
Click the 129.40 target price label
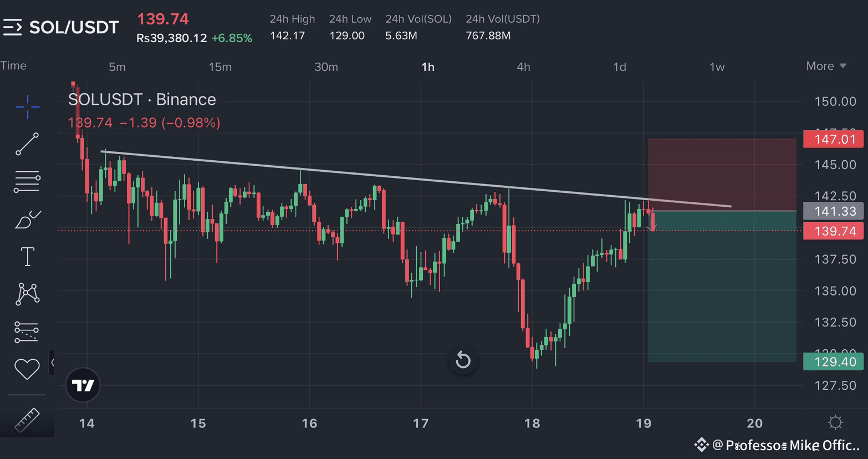click(x=833, y=362)
